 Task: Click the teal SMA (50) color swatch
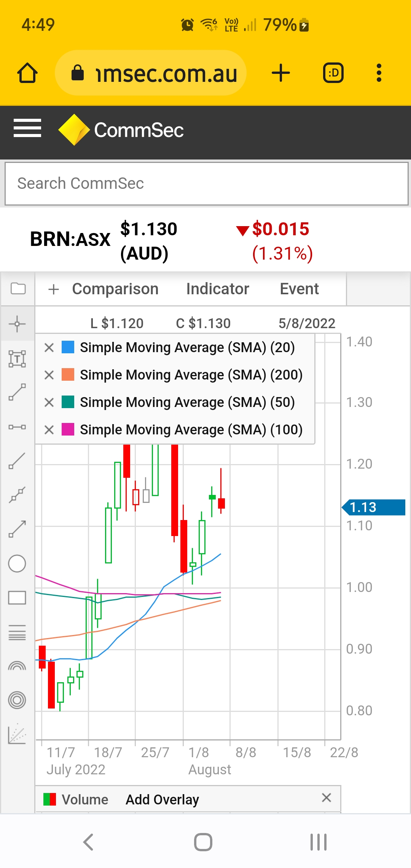coord(68,402)
